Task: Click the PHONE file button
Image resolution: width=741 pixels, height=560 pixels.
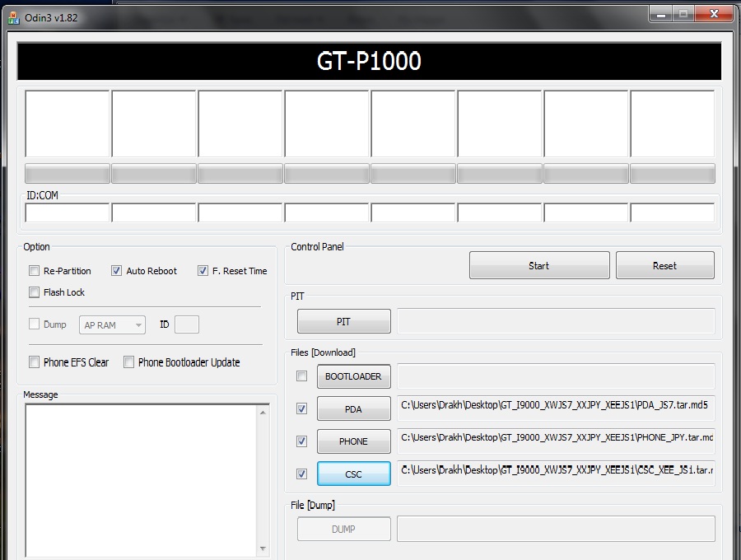Action: [353, 441]
